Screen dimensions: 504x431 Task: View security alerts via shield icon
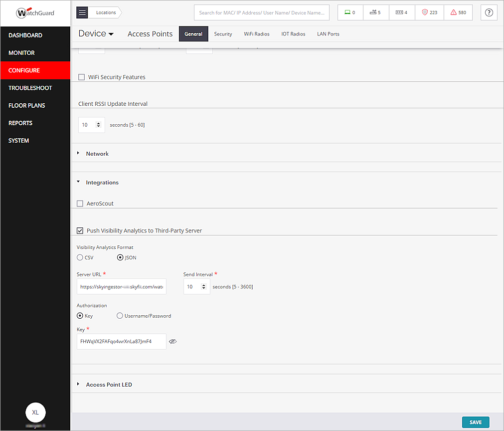[429, 12]
